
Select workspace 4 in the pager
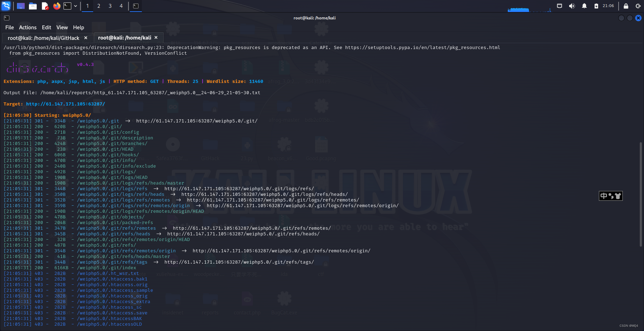(121, 6)
